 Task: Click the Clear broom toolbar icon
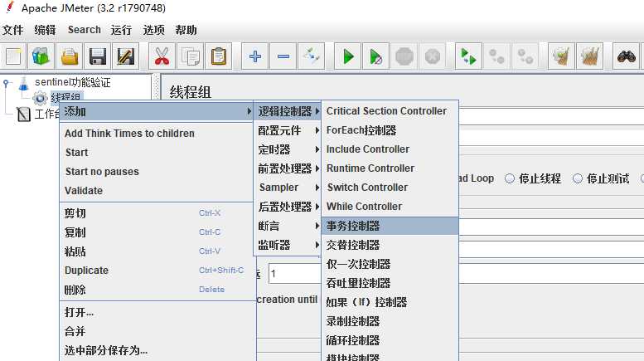point(561,56)
